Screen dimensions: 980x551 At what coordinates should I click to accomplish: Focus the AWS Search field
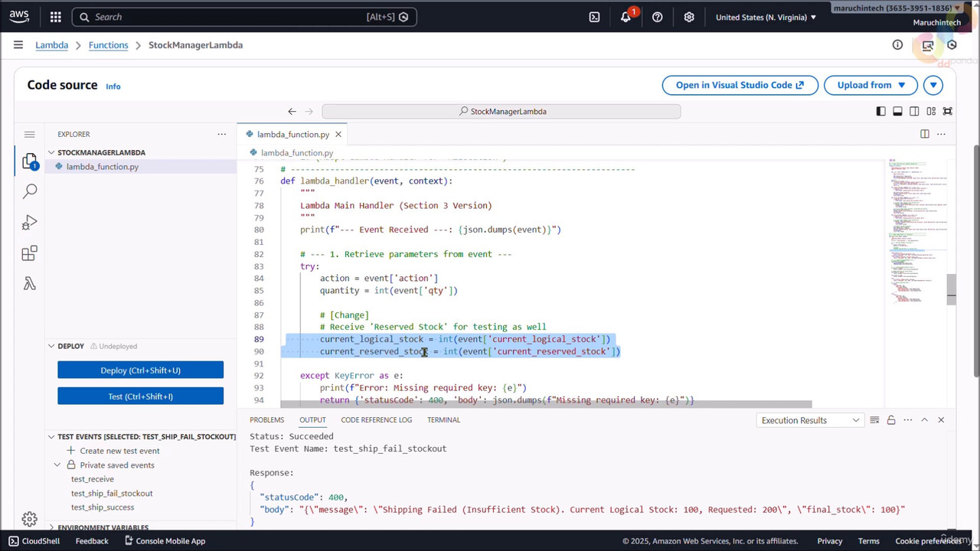click(243, 17)
